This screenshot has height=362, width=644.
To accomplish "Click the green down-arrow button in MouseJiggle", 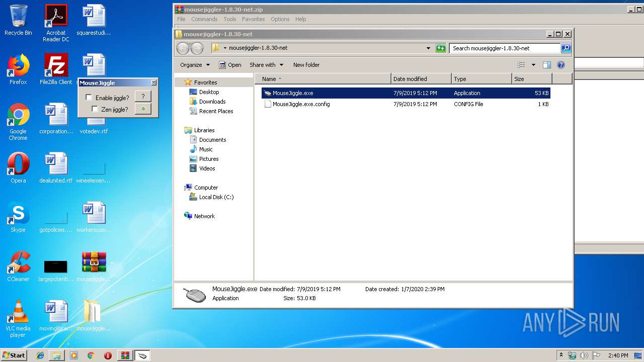I will point(143,109).
